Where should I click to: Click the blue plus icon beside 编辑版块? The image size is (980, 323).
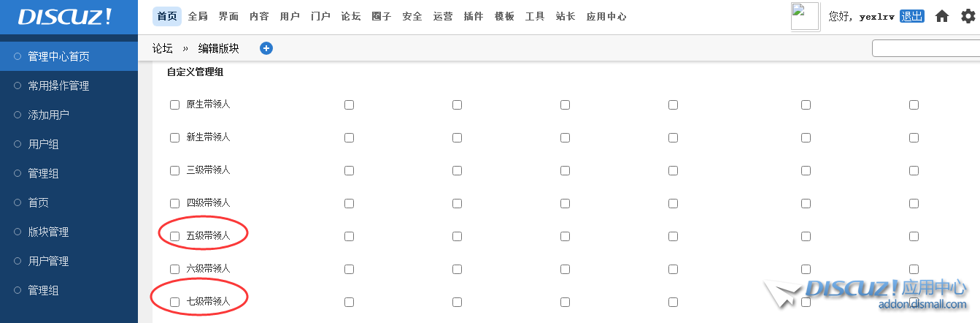click(266, 48)
